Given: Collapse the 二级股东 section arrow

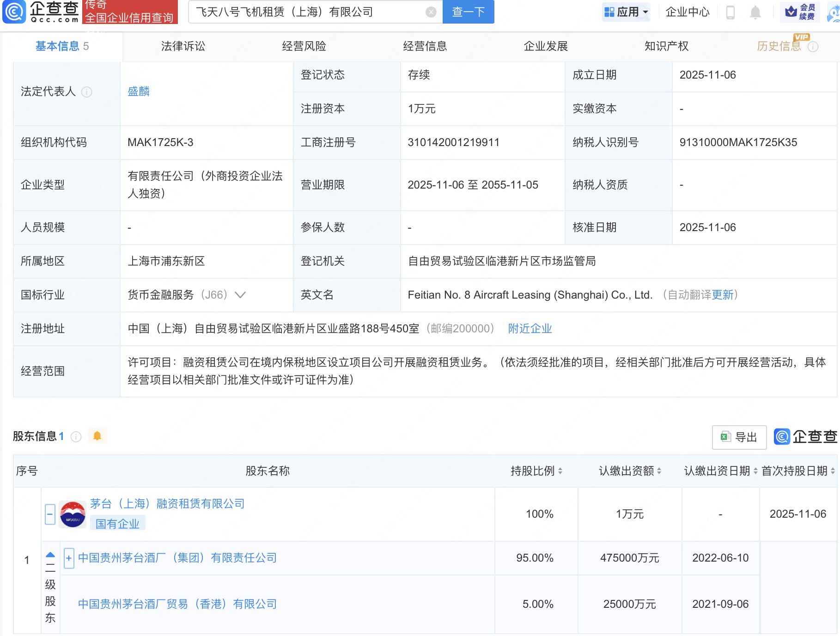Looking at the screenshot, I should pyautogui.click(x=50, y=555).
